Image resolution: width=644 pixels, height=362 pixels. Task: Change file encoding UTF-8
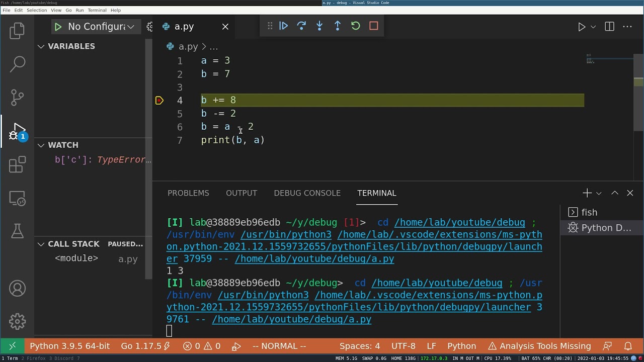[404, 346]
